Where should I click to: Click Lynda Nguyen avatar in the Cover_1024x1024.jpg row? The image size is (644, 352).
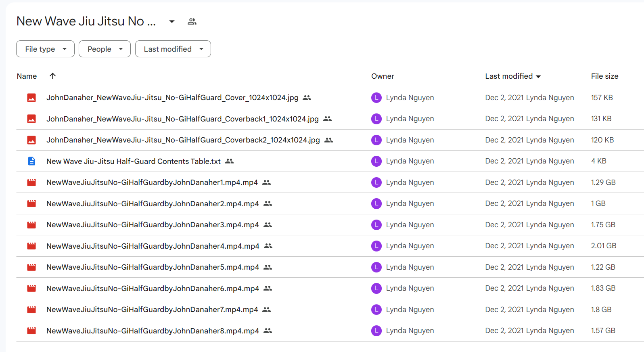coord(376,98)
